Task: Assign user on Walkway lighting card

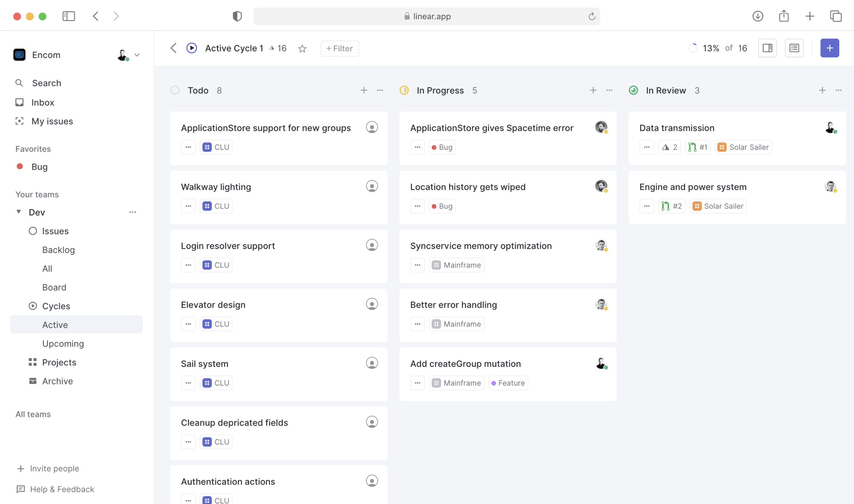Action: tap(372, 186)
